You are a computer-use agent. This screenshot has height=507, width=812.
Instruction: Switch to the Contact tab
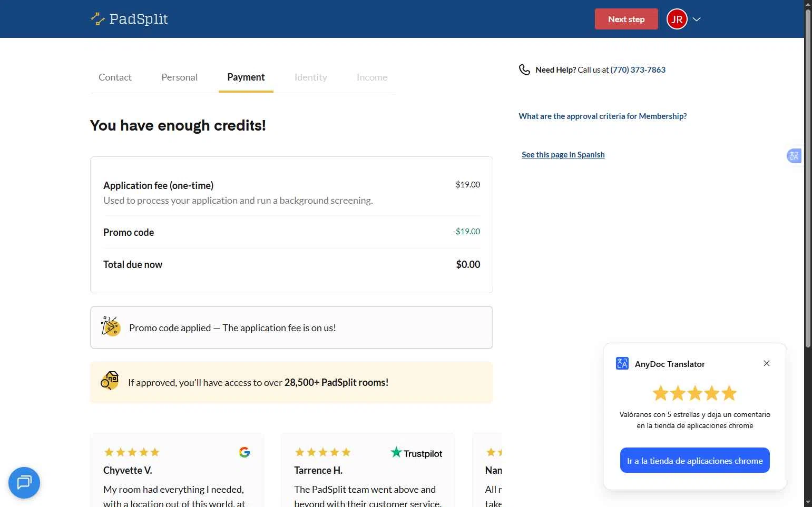[x=115, y=77]
